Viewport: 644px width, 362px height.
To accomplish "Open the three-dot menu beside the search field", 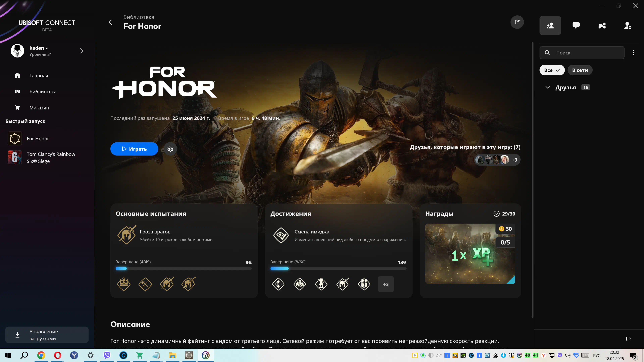I will pos(633,53).
